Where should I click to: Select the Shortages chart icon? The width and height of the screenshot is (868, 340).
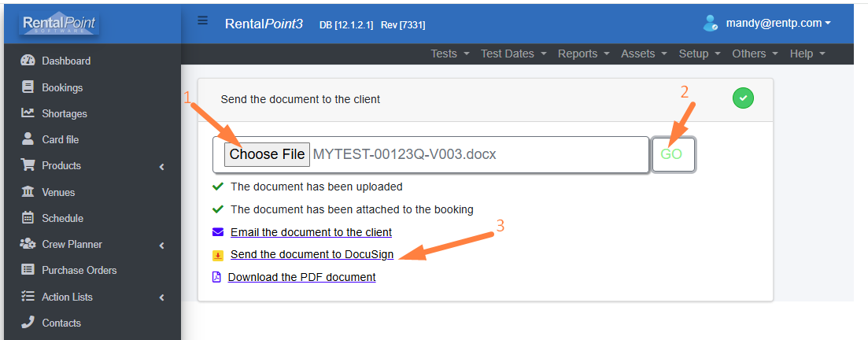pos(28,113)
